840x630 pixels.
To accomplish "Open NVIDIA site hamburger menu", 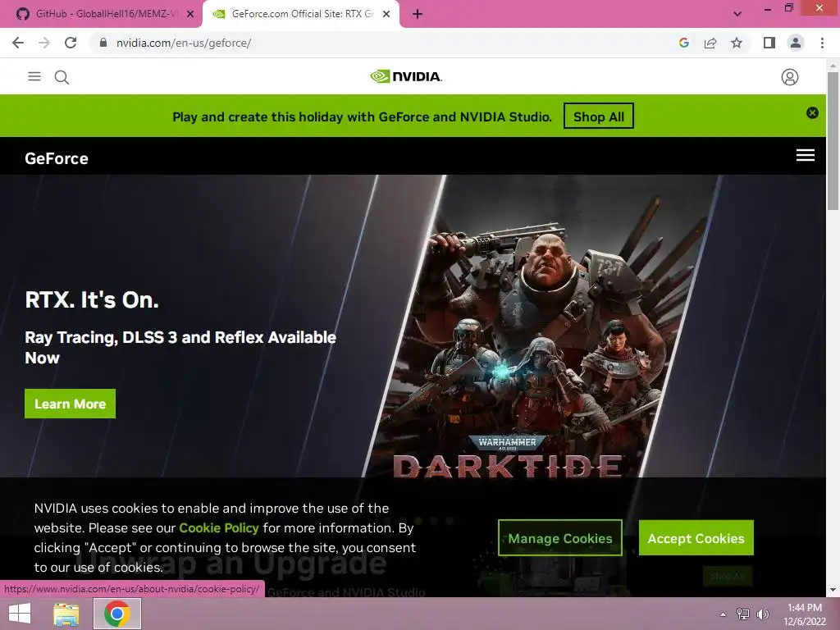I will click(34, 76).
